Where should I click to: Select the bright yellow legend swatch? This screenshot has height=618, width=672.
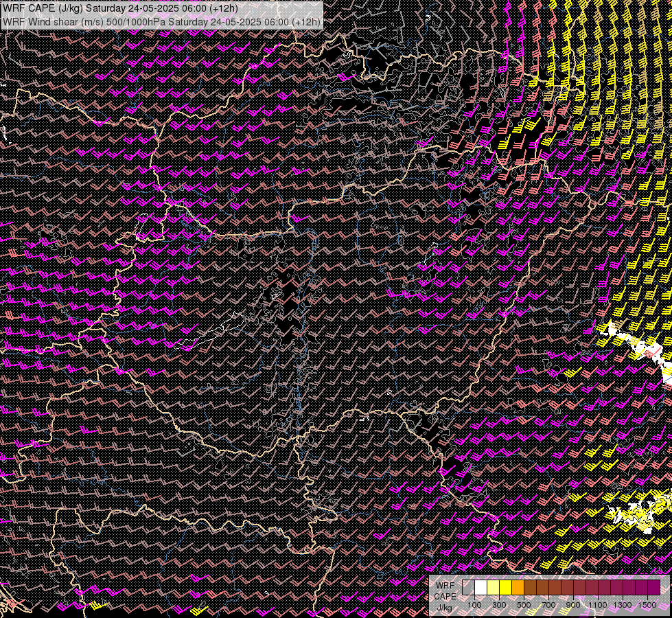click(x=506, y=588)
